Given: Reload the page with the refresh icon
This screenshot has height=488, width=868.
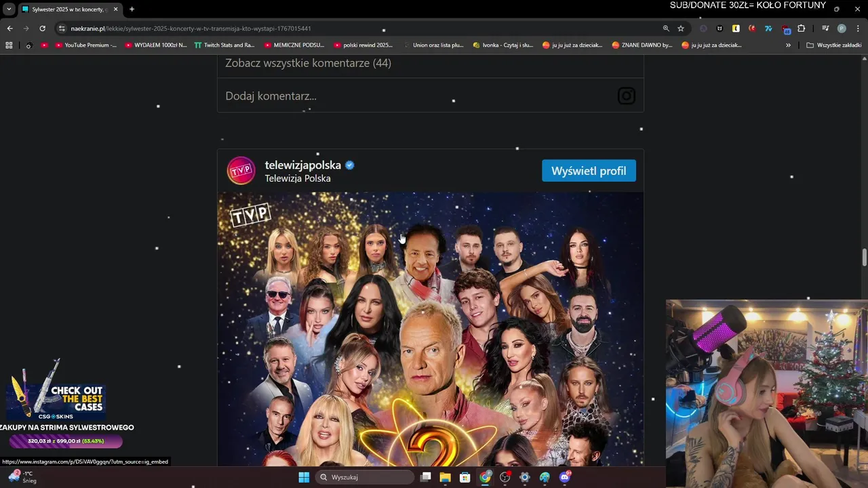Looking at the screenshot, I should coord(42,28).
